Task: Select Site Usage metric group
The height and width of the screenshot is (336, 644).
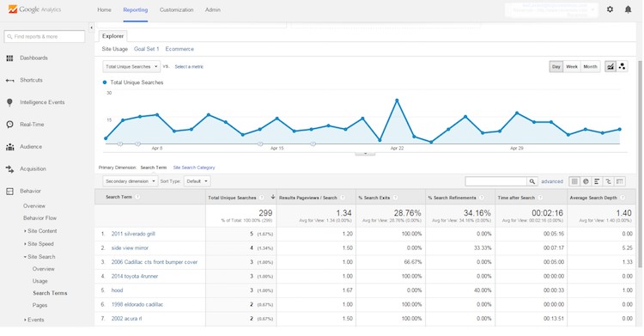Action: (x=114, y=49)
